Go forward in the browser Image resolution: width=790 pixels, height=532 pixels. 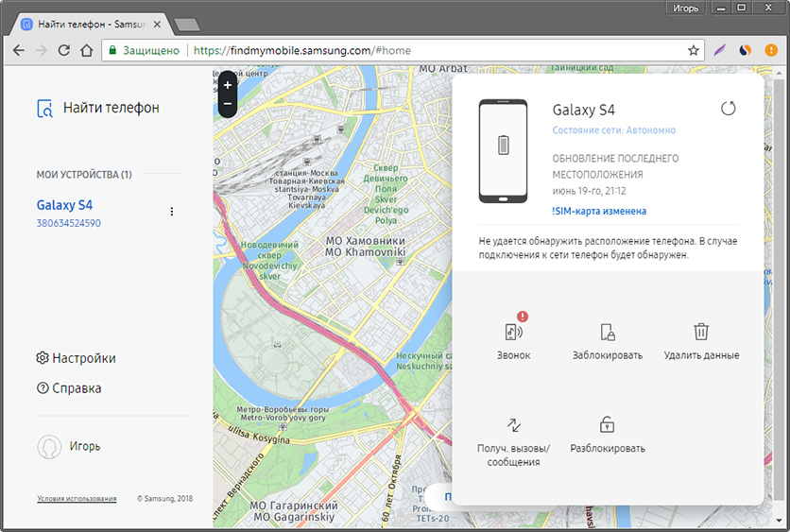[x=42, y=50]
